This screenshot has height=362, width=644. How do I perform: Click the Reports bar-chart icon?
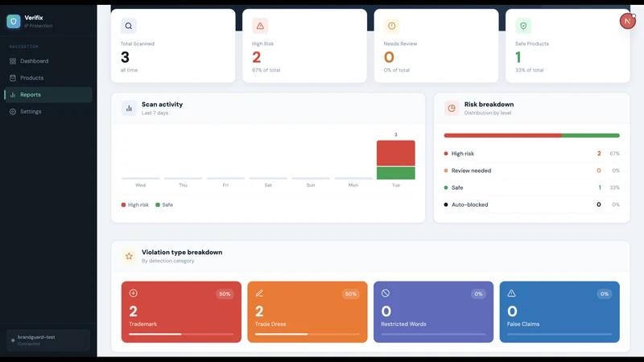(13, 95)
